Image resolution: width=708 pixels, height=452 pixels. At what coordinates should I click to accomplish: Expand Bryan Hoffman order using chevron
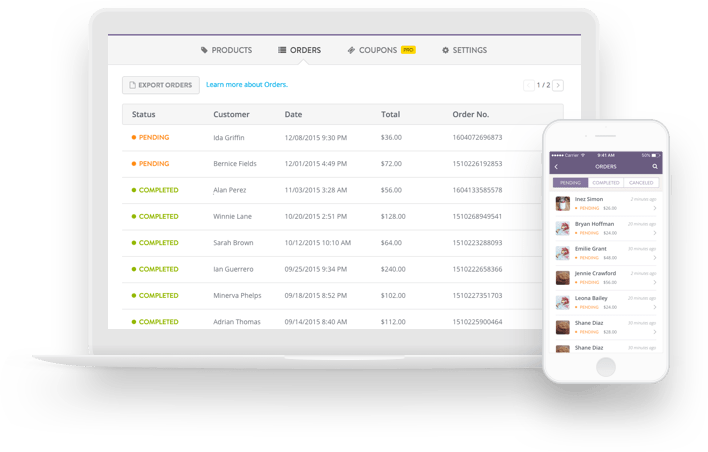pos(655,233)
